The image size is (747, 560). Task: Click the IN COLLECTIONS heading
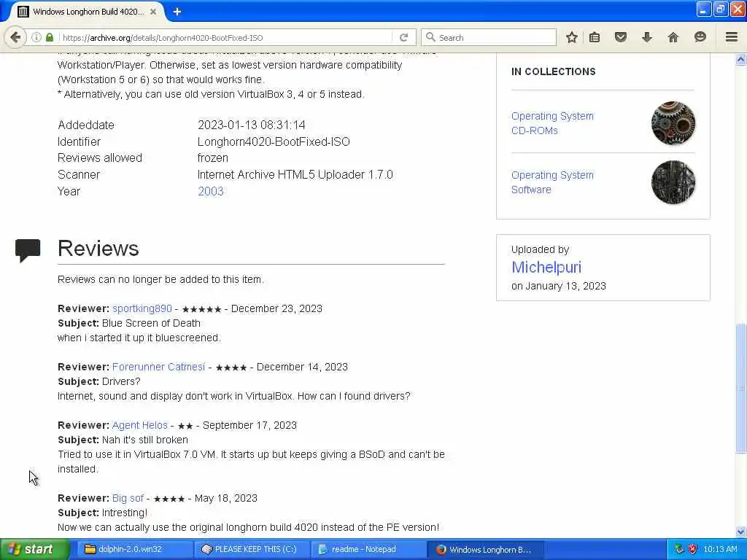[553, 71]
